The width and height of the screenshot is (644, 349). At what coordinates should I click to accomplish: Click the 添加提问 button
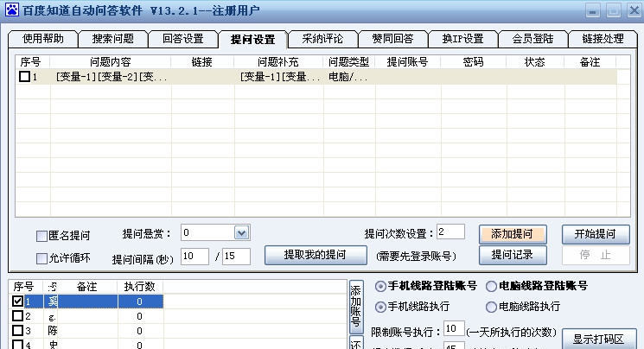click(513, 234)
